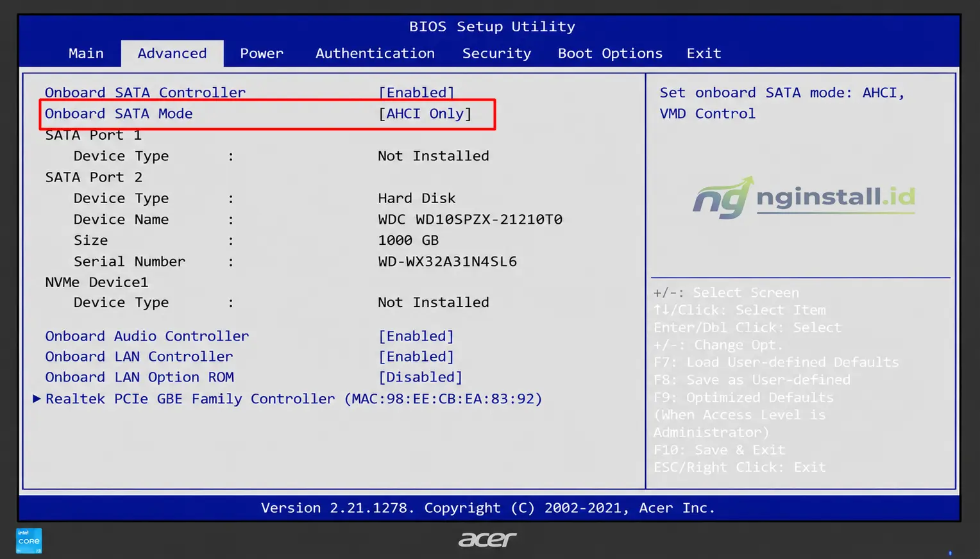
Task: Select Onboard Audio Controller setting
Action: (147, 336)
